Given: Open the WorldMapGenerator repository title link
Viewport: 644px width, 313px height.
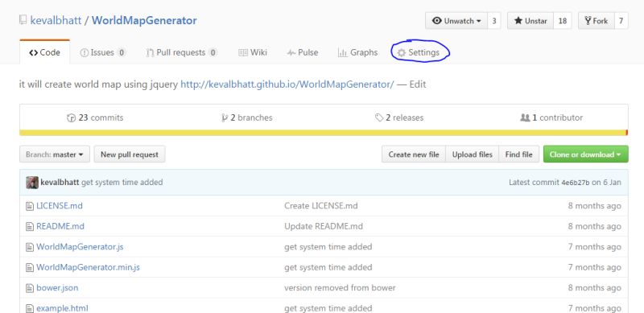Looking at the screenshot, I should pos(144,21).
